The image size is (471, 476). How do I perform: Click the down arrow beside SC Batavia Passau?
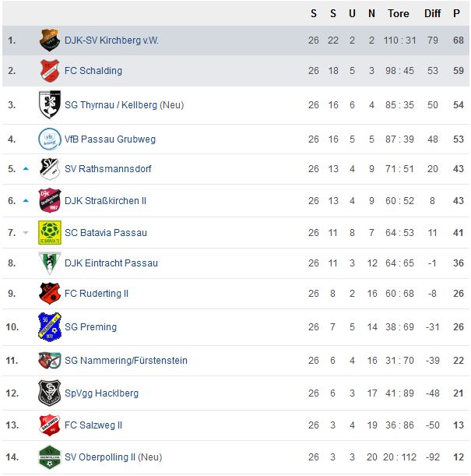(26, 233)
